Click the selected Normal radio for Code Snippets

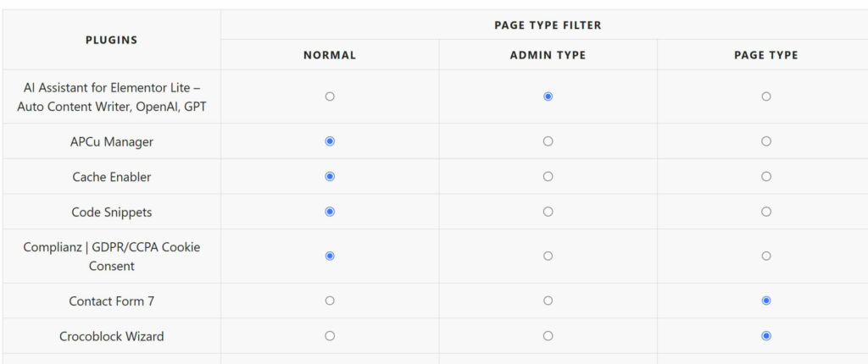coord(330,212)
